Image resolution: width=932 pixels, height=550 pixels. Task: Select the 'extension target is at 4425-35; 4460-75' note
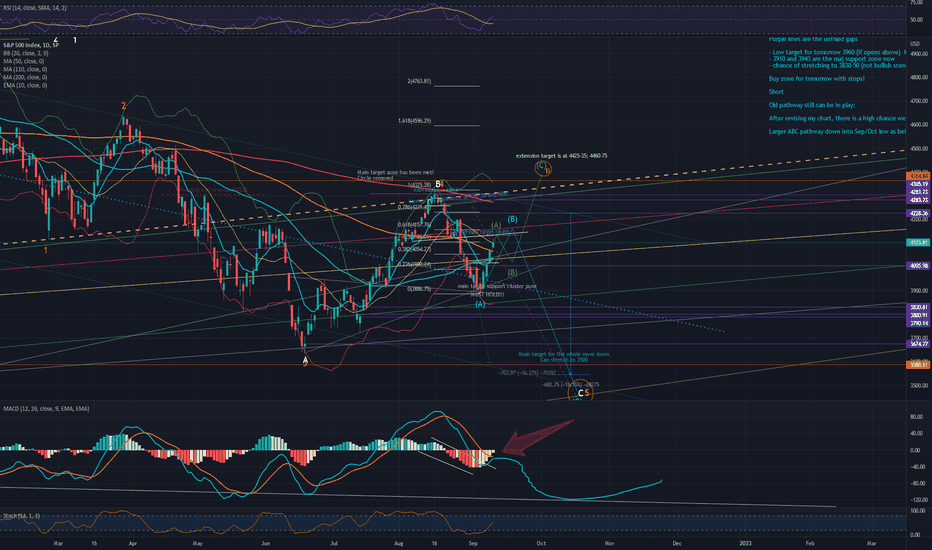(562, 156)
